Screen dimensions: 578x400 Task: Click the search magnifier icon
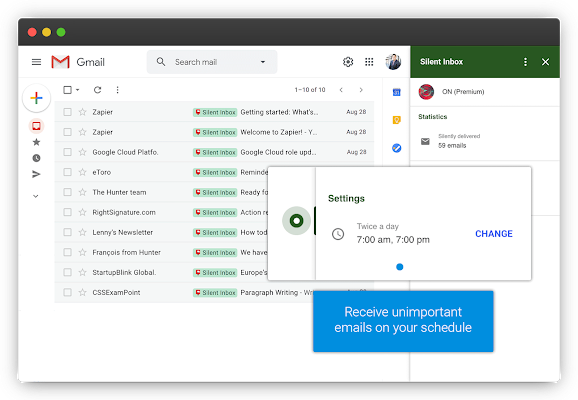click(x=161, y=62)
